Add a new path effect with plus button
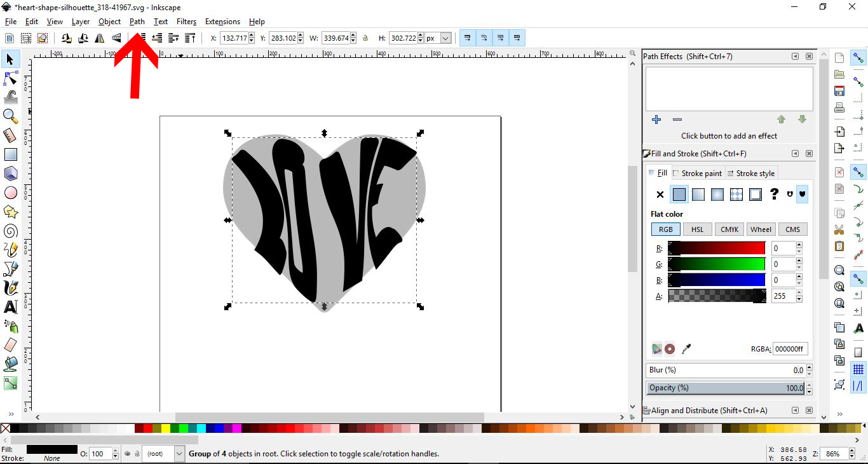The height and width of the screenshot is (464, 868). tap(656, 119)
